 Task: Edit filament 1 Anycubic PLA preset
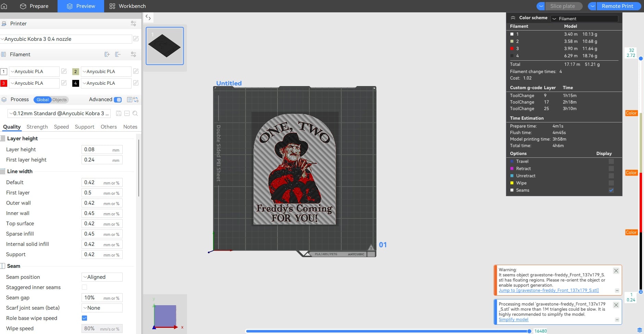(64, 71)
